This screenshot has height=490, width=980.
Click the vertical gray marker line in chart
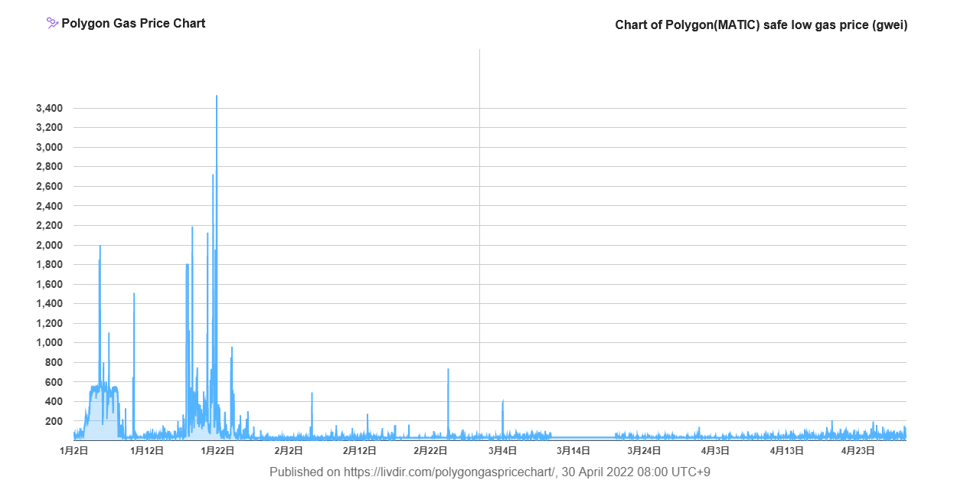[x=479, y=230]
